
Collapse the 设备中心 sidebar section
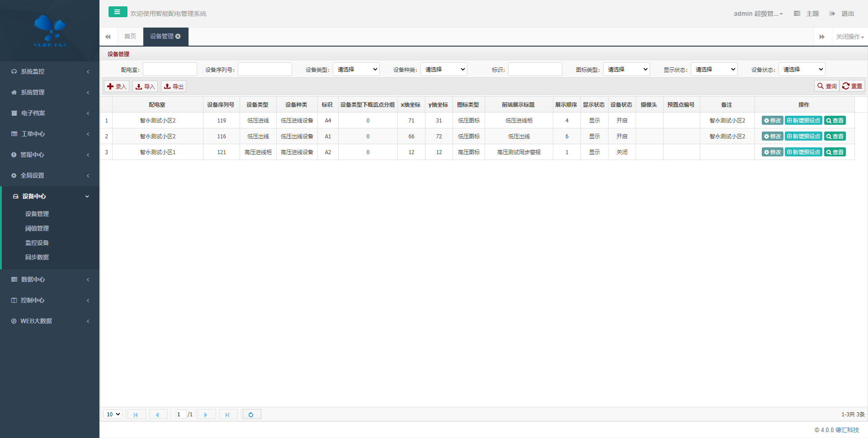coord(50,196)
